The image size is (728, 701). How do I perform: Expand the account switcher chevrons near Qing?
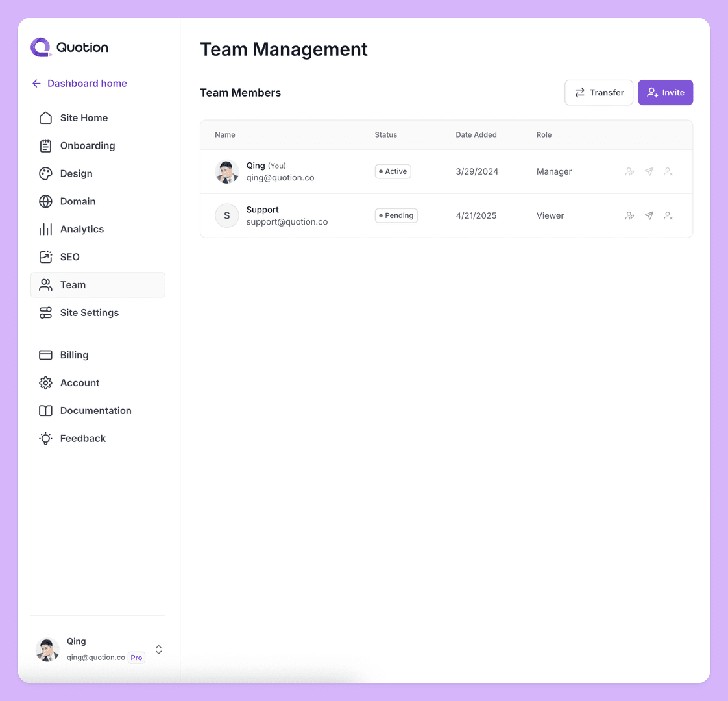(158, 649)
